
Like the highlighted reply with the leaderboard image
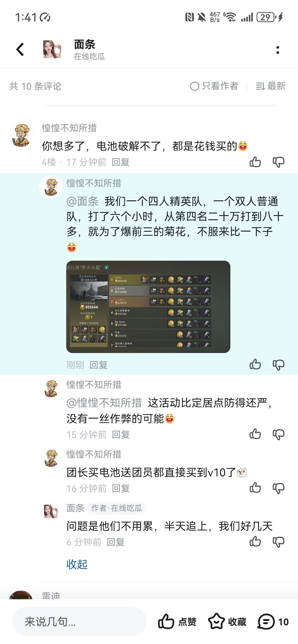pos(255,364)
